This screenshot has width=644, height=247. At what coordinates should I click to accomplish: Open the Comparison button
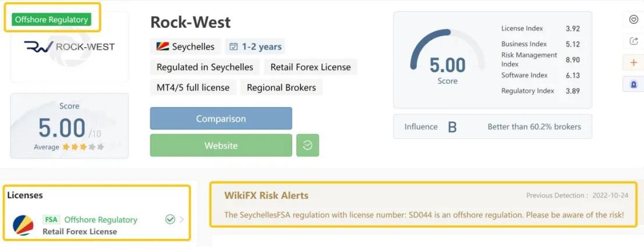point(221,119)
